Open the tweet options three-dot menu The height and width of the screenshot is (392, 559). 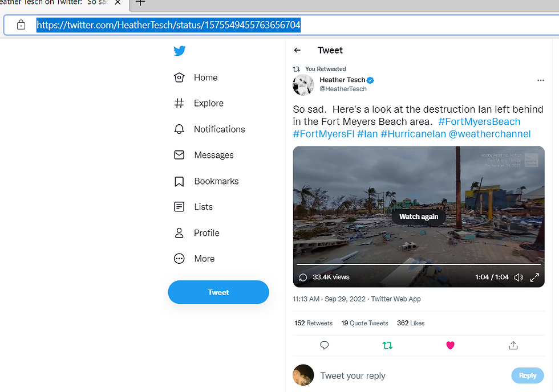541,80
